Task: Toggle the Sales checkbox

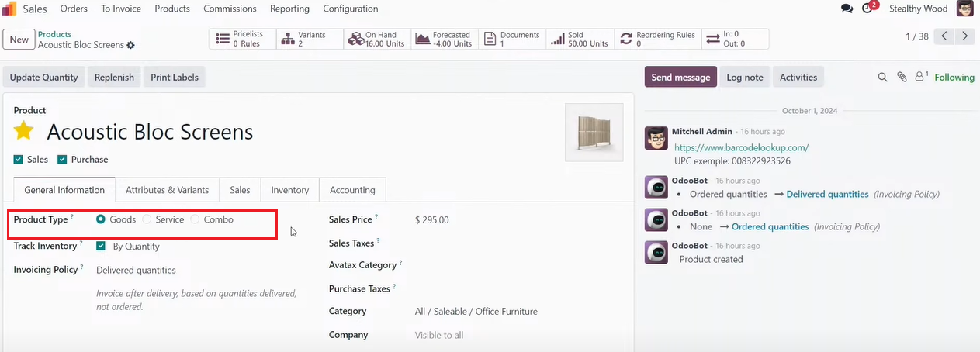Action: [18, 160]
